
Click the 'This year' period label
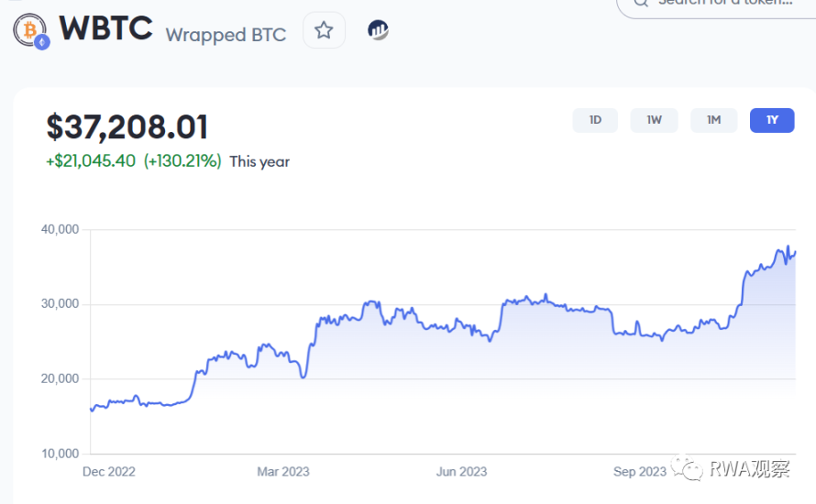point(259,161)
